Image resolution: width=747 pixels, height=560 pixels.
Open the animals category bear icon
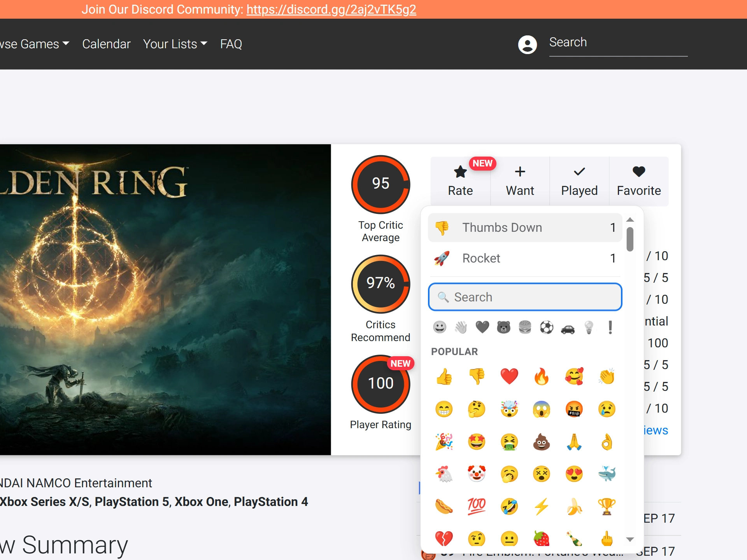click(503, 327)
